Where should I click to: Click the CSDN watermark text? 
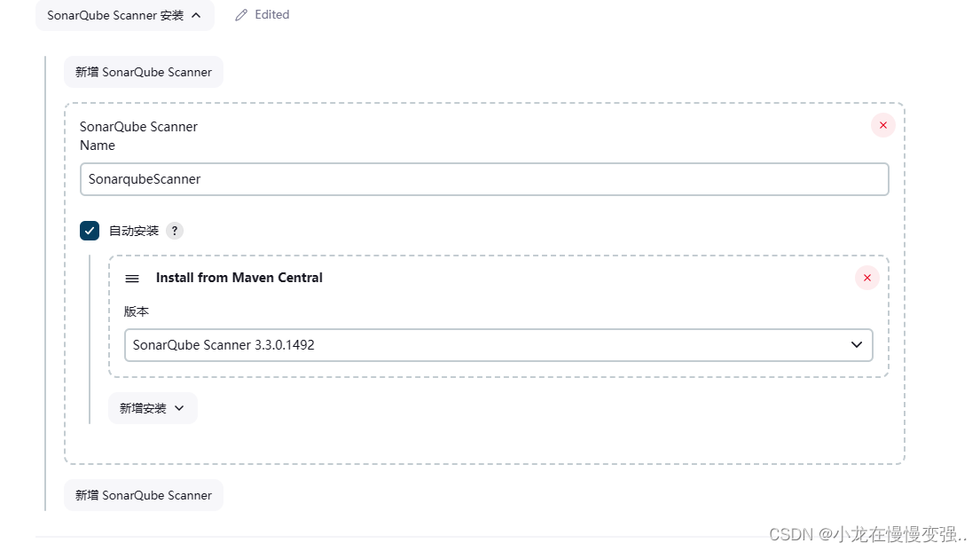click(x=867, y=535)
